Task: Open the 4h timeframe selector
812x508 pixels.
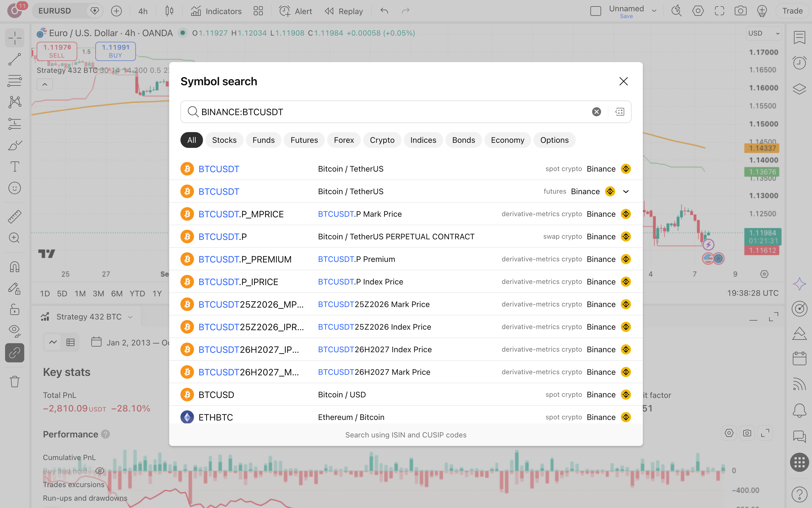Action: tap(143, 11)
